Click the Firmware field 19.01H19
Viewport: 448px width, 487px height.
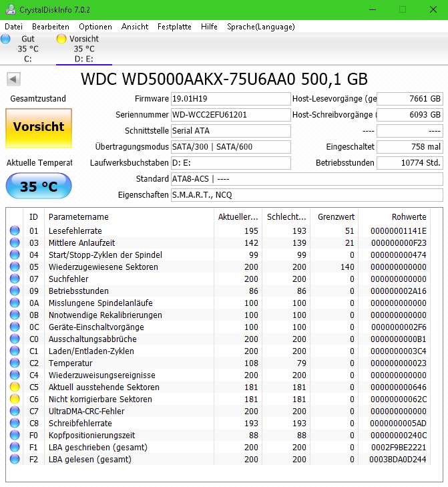coord(230,99)
